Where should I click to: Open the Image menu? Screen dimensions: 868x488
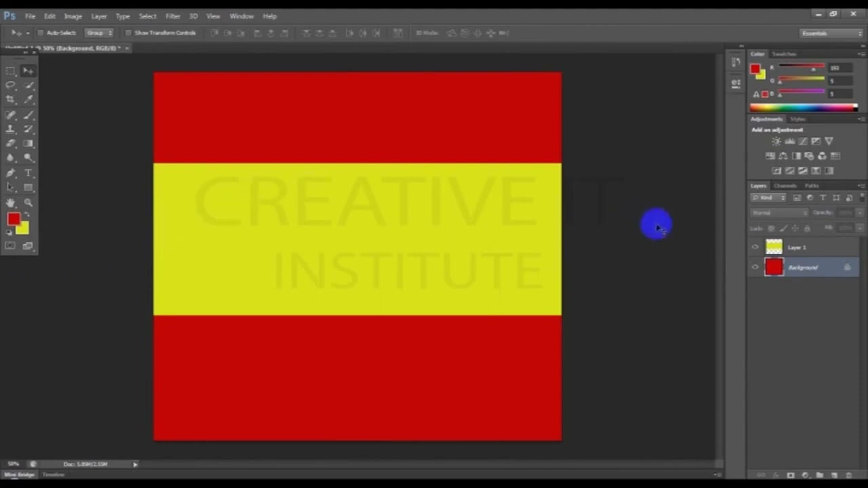pyautogui.click(x=73, y=16)
